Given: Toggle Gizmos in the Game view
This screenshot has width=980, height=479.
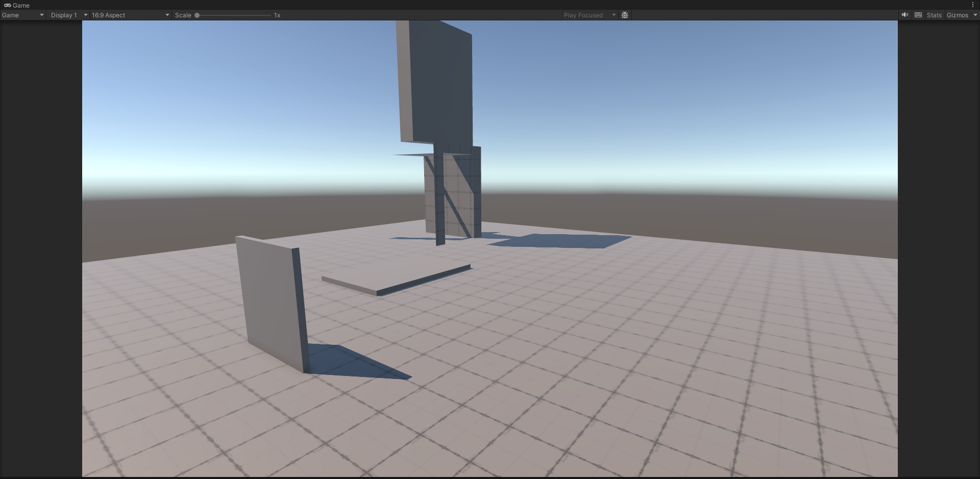Looking at the screenshot, I should 957,15.
